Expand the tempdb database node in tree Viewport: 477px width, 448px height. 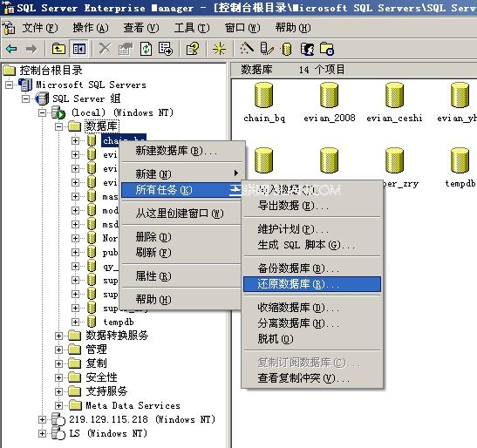pos(75,322)
